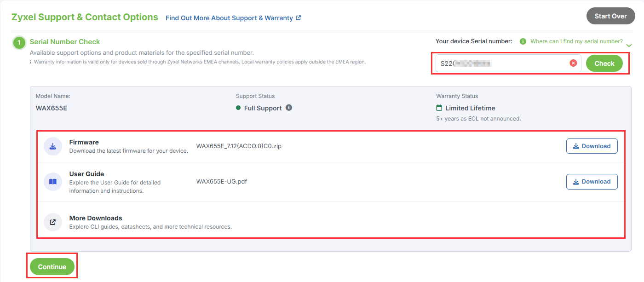Click the More Downloads external link icon
This screenshot has width=644, height=282.
(x=53, y=222)
